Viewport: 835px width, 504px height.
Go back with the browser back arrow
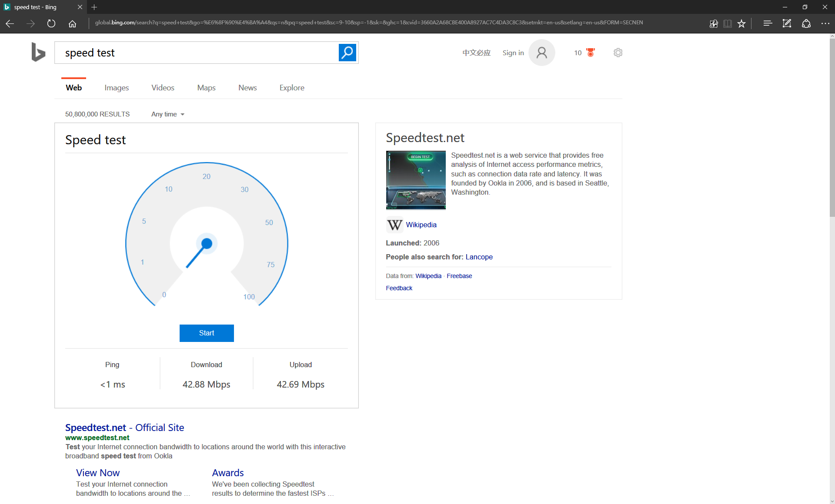pos(10,23)
